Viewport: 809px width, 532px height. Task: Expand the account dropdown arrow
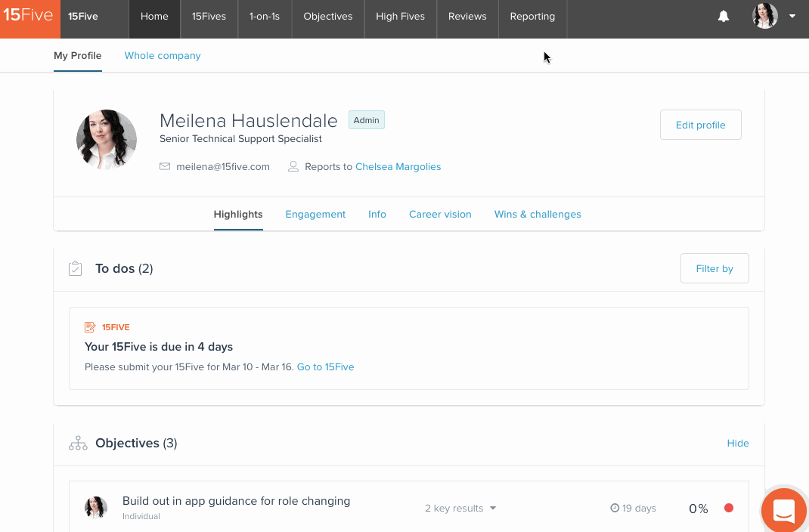792,16
